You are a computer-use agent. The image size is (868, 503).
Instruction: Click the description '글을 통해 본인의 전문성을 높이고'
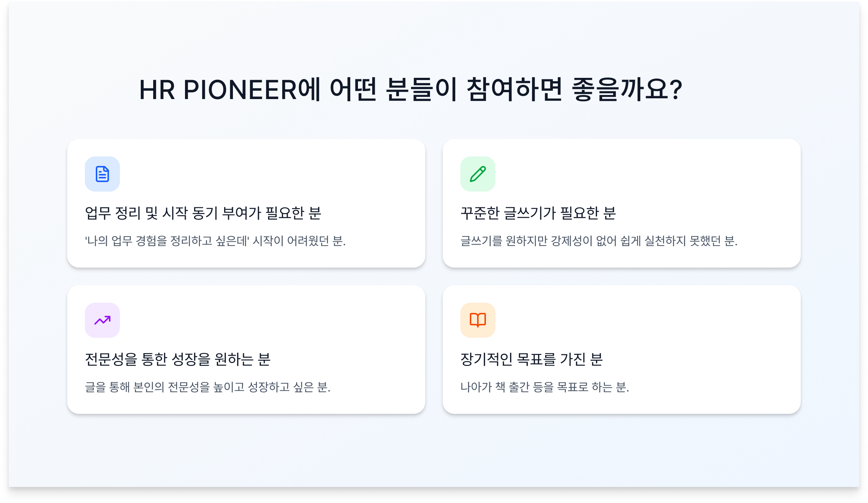tap(207, 387)
